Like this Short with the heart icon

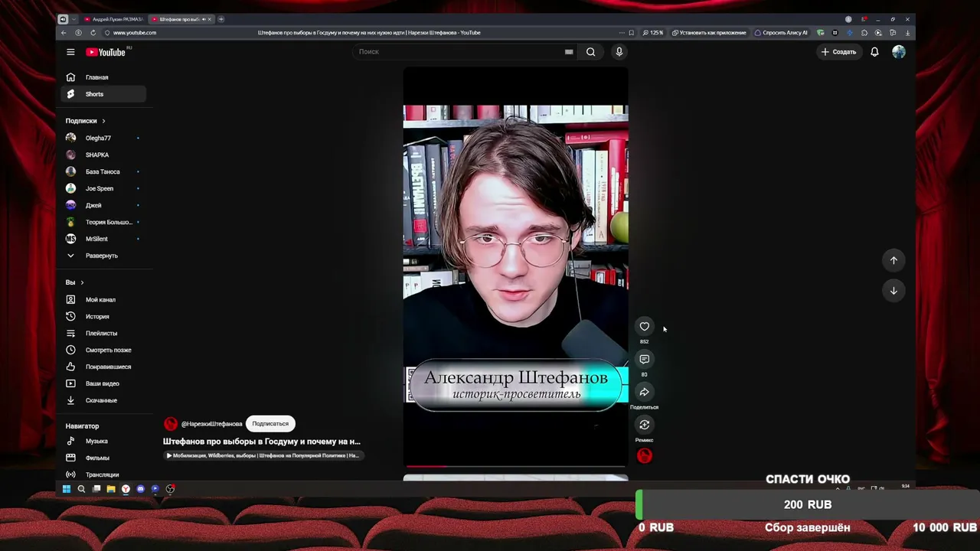(x=645, y=327)
